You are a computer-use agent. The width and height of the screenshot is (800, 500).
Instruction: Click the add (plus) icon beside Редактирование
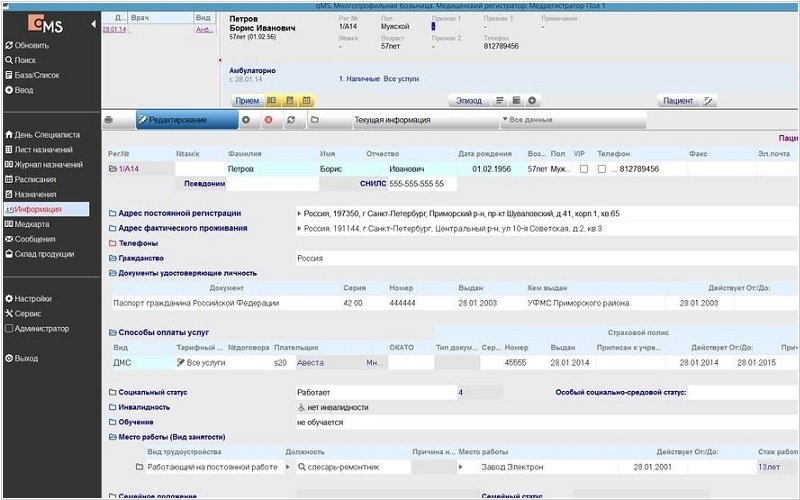pos(246,120)
